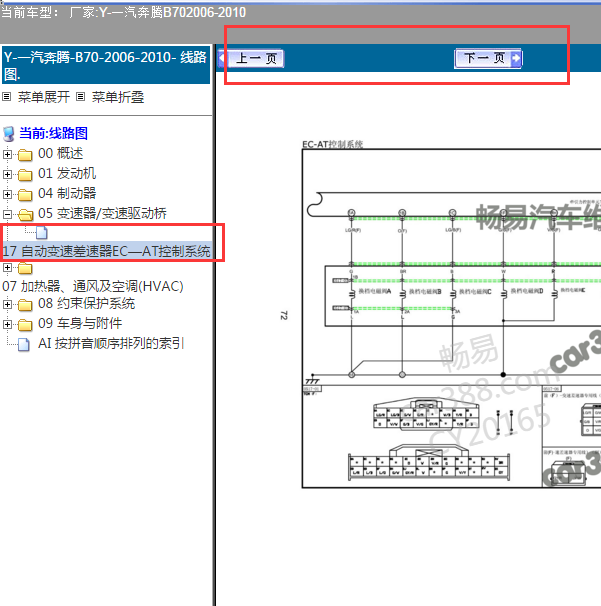The height and width of the screenshot is (606, 601).
Task: Click the folder icon above 07 加热器 text
Action: (x=25, y=268)
